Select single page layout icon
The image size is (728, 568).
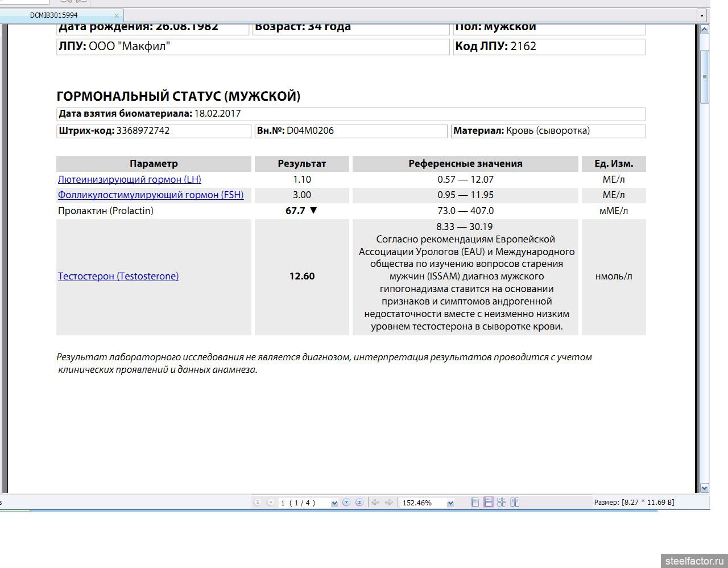(475, 502)
